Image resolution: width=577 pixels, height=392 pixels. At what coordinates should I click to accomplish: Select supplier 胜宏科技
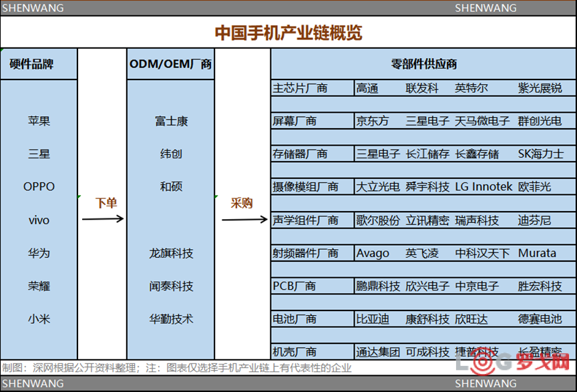tap(540, 286)
